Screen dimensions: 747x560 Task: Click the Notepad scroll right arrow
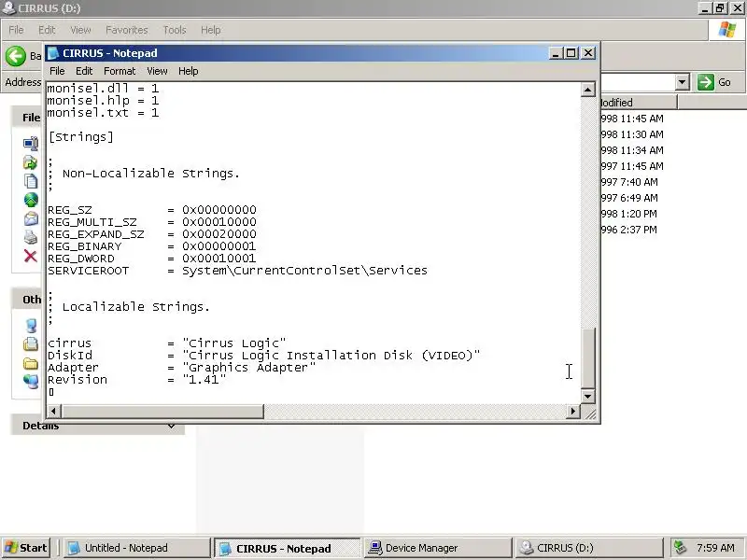573,412
